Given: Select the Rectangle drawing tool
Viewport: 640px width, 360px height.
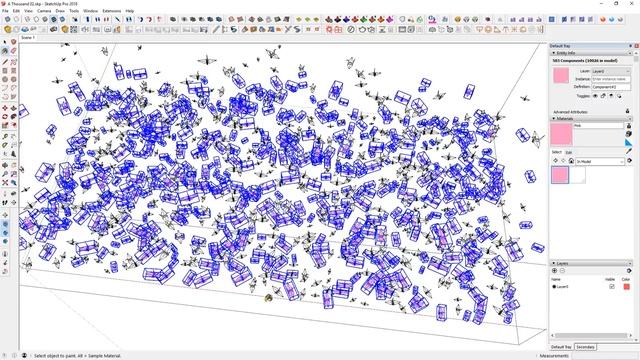Looking at the screenshot, I should [5, 71].
